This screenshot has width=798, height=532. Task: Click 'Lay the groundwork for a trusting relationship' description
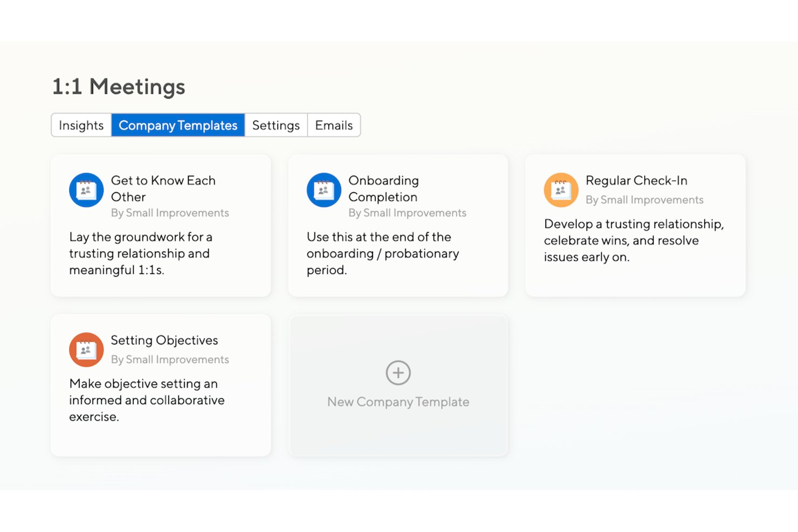[x=141, y=253]
